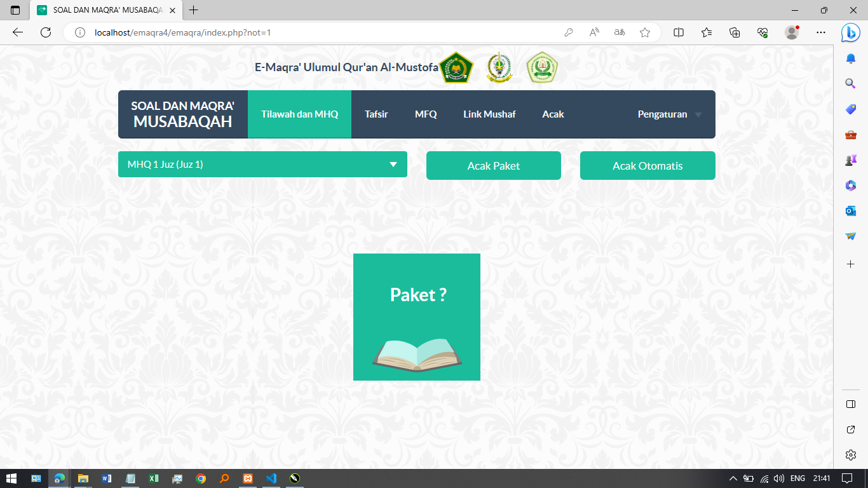868x488 pixels.
Task: Open a new browser tab
Action: click(x=194, y=10)
